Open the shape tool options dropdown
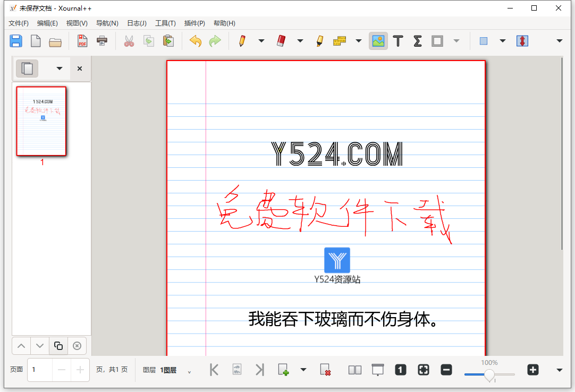 point(456,41)
